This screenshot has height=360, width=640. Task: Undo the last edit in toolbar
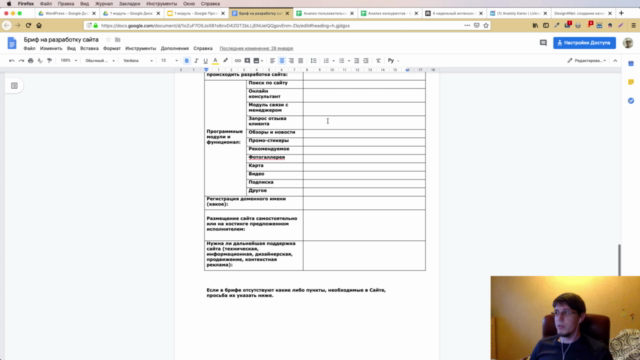(x=11, y=61)
